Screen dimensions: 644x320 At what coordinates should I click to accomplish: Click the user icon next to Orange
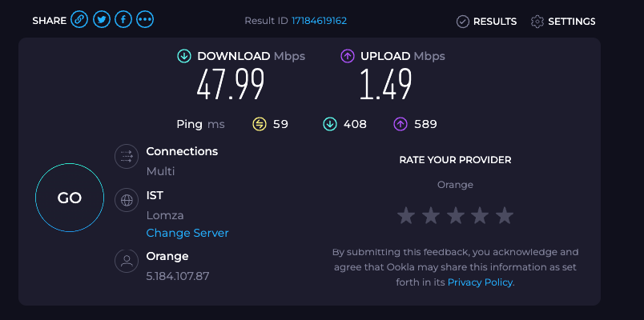(127, 261)
